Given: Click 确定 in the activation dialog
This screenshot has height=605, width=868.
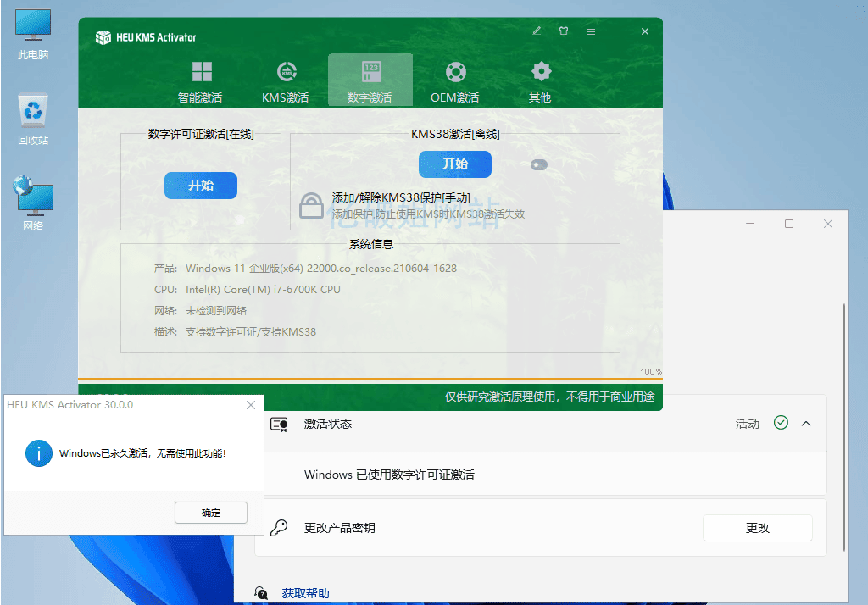Looking at the screenshot, I should tap(210, 512).
